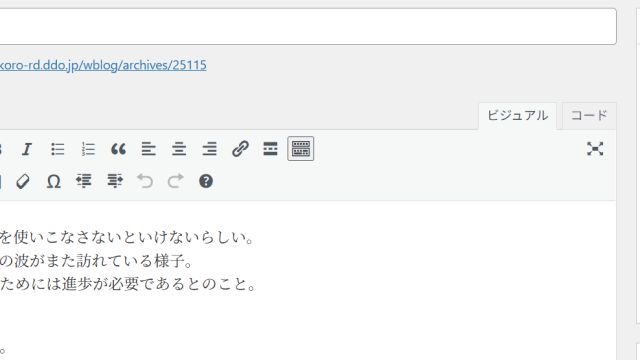The height and width of the screenshot is (360, 640).
Task: Open distraction-free writing mode
Action: (595, 149)
